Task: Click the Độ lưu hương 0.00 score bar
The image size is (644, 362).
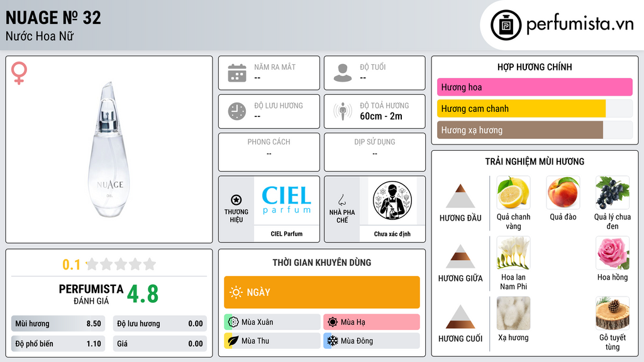Action: 160,324
